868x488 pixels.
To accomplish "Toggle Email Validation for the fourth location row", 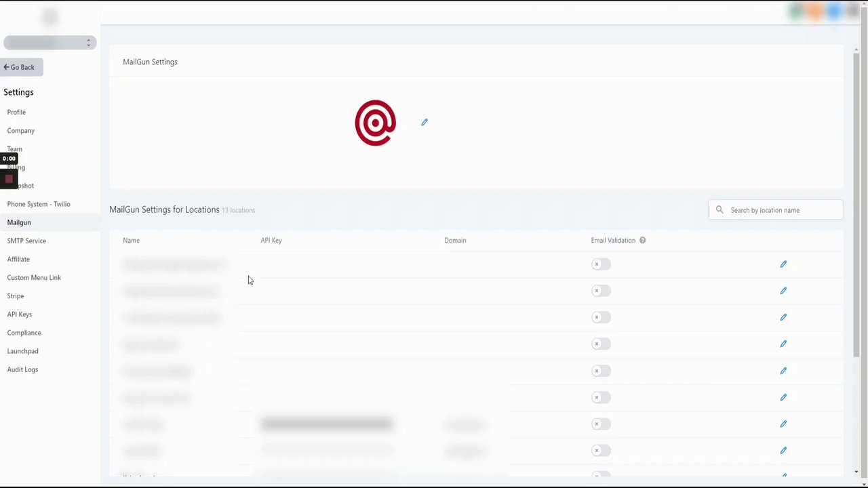I will [x=601, y=344].
